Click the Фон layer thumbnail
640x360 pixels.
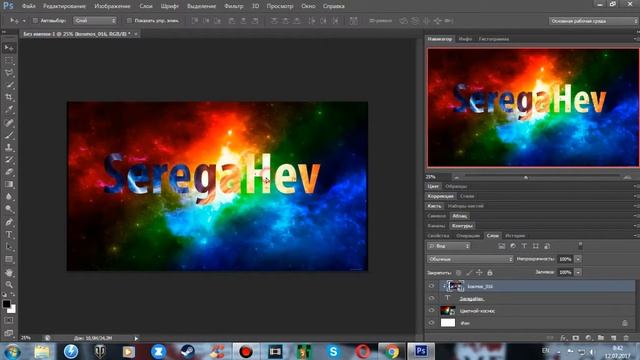pyautogui.click(x=448, y=323)
